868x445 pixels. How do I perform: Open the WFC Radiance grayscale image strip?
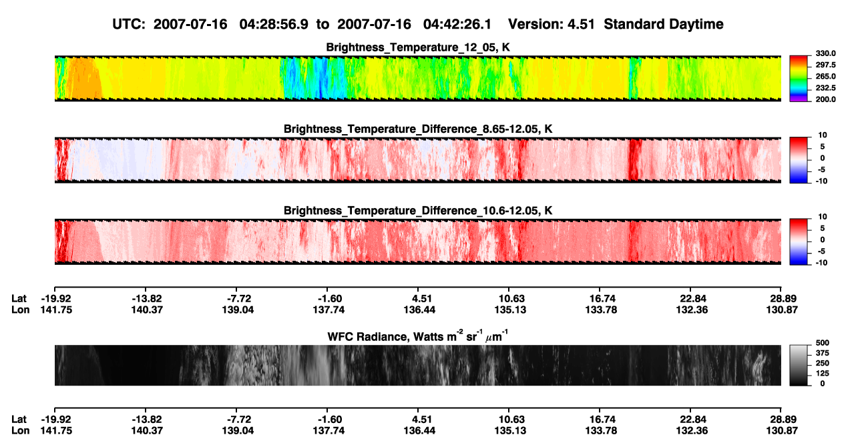pos(417,365)
